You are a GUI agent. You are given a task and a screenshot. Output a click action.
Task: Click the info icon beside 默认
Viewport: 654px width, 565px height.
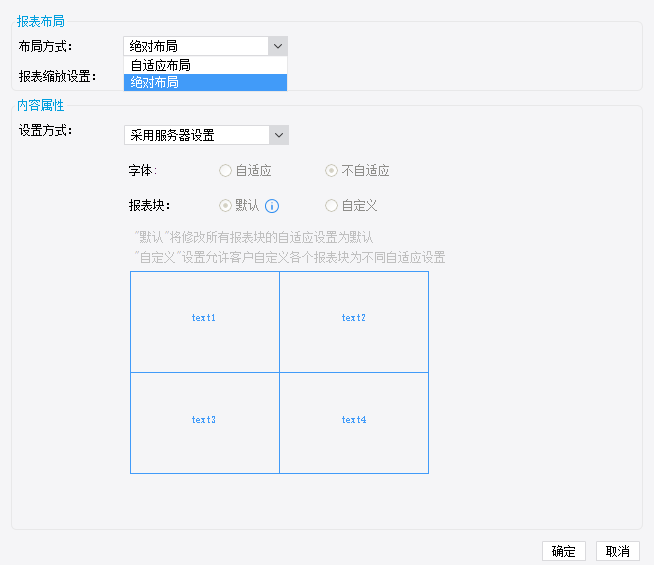(x=272, y=206)
